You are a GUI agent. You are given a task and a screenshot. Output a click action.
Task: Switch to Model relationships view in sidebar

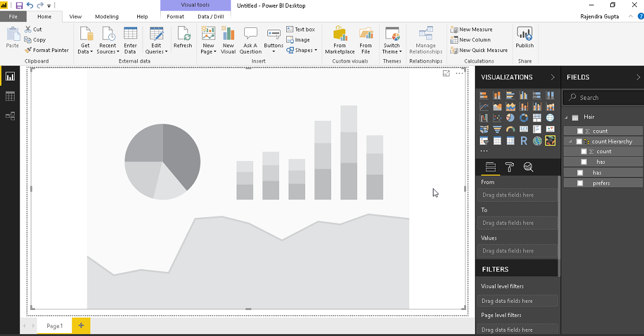(10, 116)
